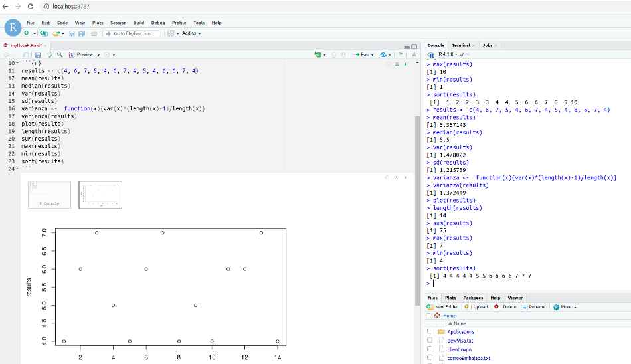Open the More dropdown in Files pane
The width and height of the screenshot is (631, 364).
click(565, 307)
